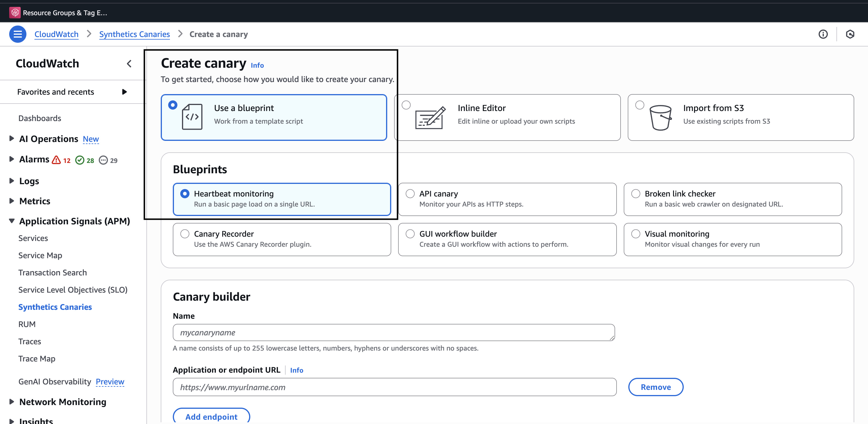This screenshot has height=424, width=868.
Task: Select the GUI workflow builder radio
Action: 410,234
